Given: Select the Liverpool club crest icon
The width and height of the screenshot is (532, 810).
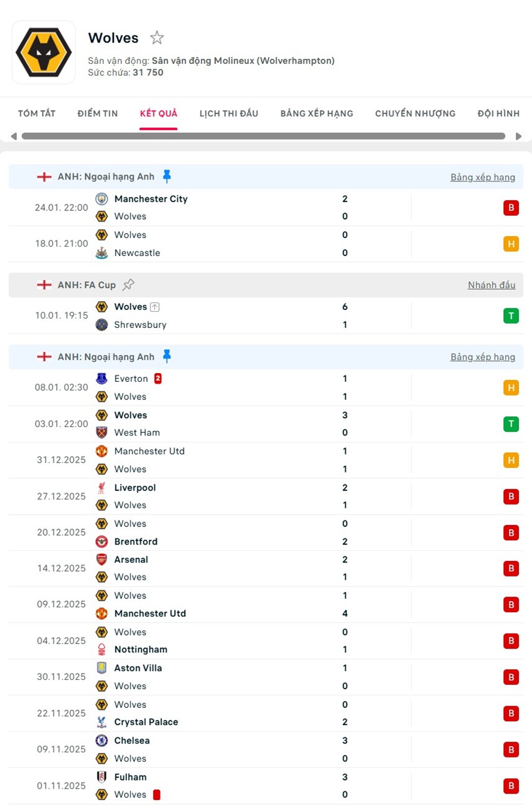Looking at the screenshot, I should pyautogui.click(x=102, y=488).
